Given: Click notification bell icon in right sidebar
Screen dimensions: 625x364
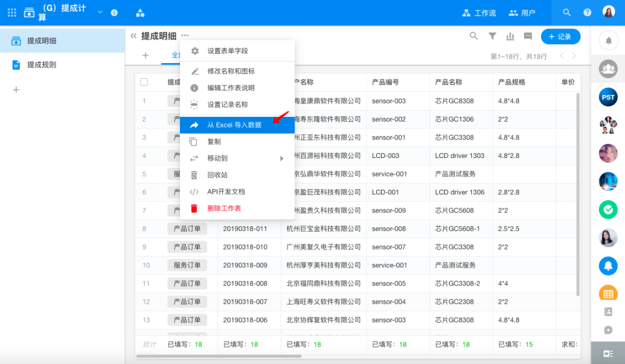Looking at the screenshot, I should coord(608,41).
